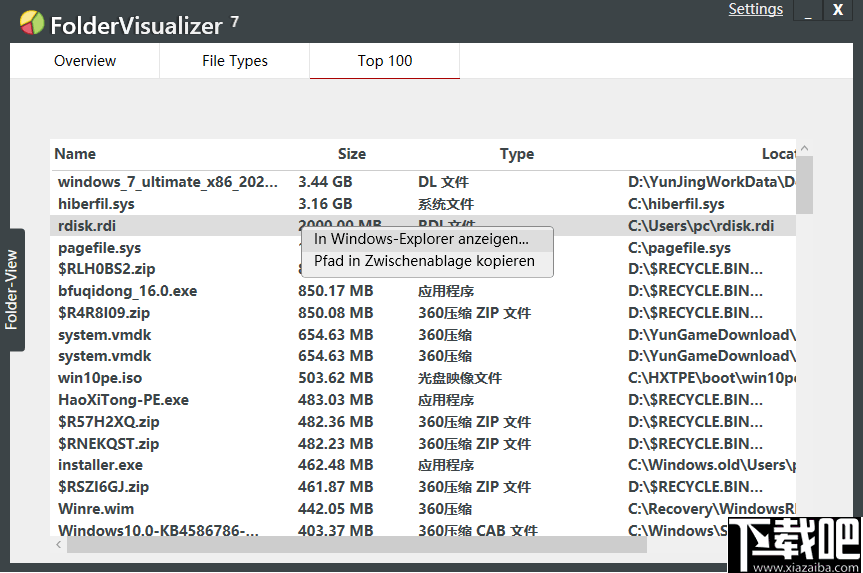Click the 503.62 MB size value
This screenshot has height=573, width=863.
coord(336,378)
